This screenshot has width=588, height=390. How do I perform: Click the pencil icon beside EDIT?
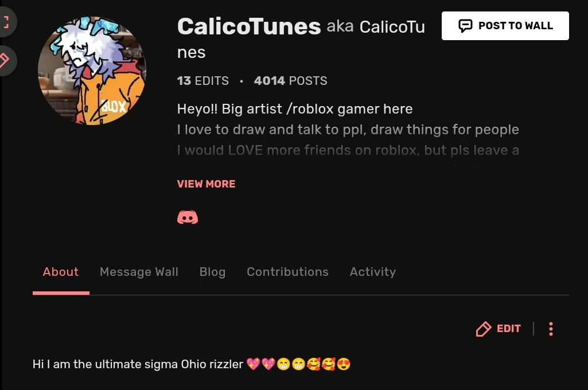point(484,329)
